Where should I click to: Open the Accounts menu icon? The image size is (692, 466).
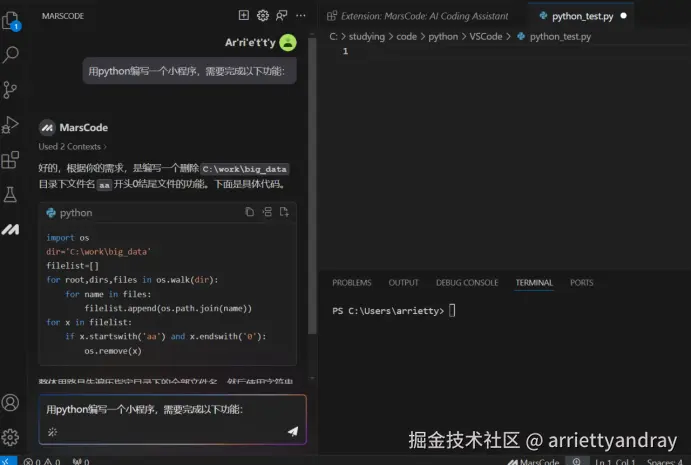coord(10,402)
